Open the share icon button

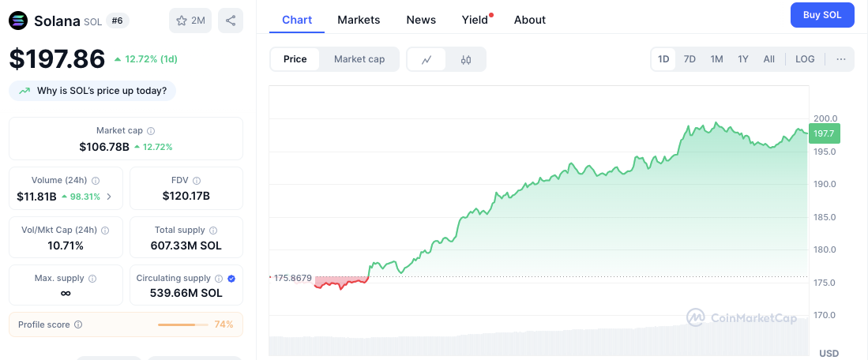pyautogui.click(x=231, y=21)
